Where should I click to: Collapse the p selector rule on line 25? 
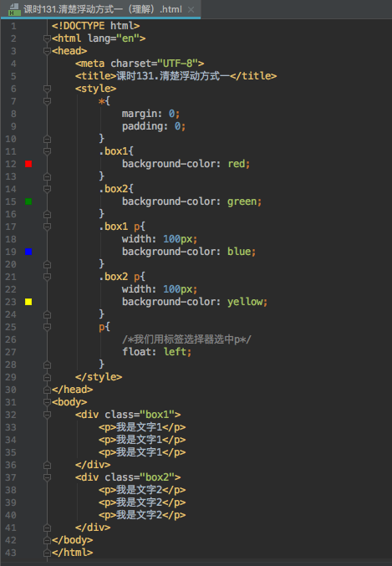click(x=47, y=327)
